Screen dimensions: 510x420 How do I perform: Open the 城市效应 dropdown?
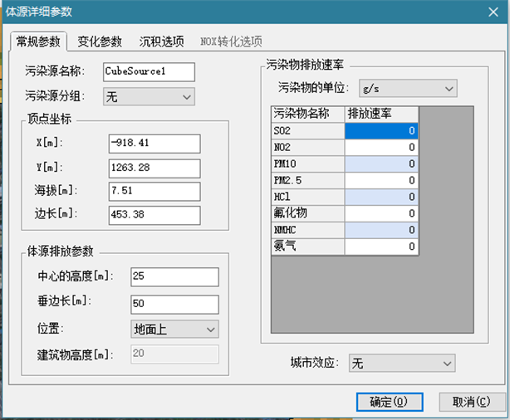[x=401, y=364]
